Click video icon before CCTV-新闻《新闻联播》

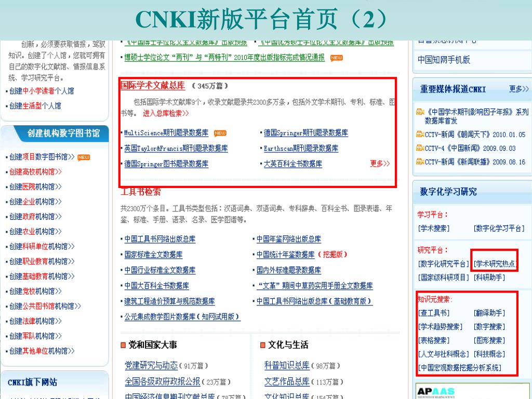click(420, 162)
